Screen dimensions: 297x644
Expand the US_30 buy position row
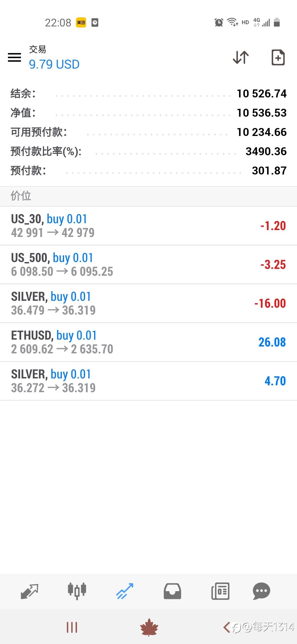coord(148,226)
